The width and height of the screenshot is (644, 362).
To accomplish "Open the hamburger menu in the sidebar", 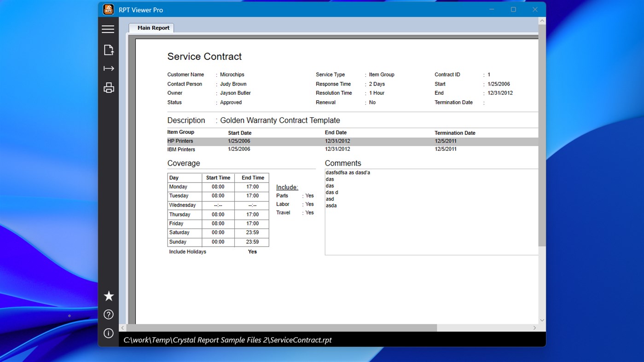I will (108, 29).
